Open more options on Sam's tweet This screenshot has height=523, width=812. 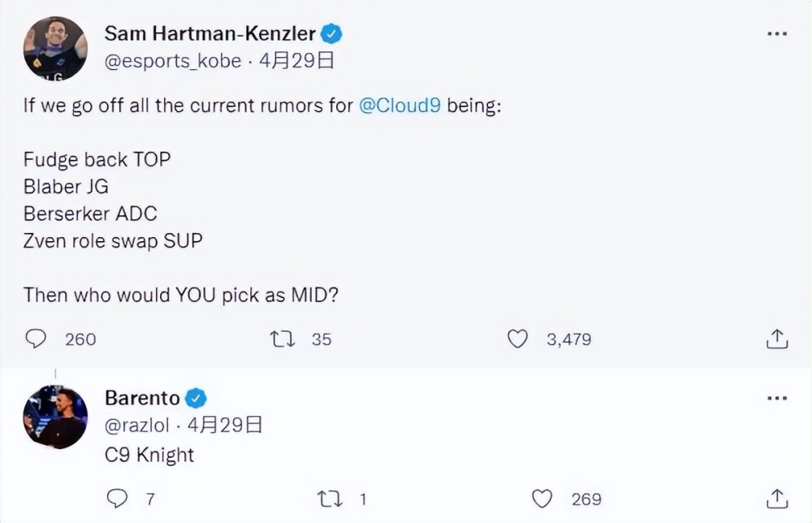[777, 34]
